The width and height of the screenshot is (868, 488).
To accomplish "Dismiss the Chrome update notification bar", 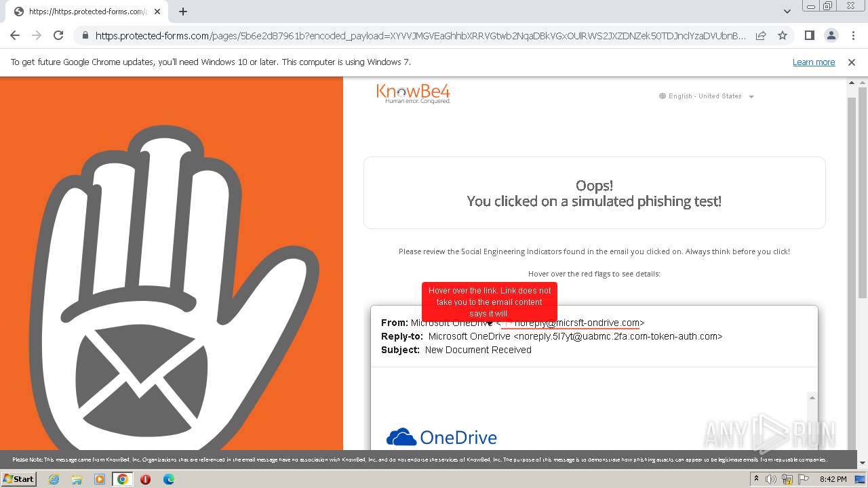I will (852, 62).
